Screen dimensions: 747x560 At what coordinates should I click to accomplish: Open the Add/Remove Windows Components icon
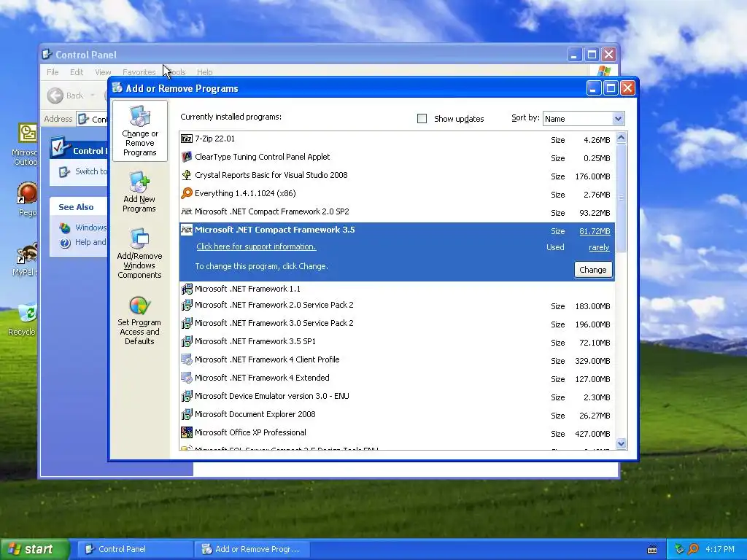(x=139, y=238)
